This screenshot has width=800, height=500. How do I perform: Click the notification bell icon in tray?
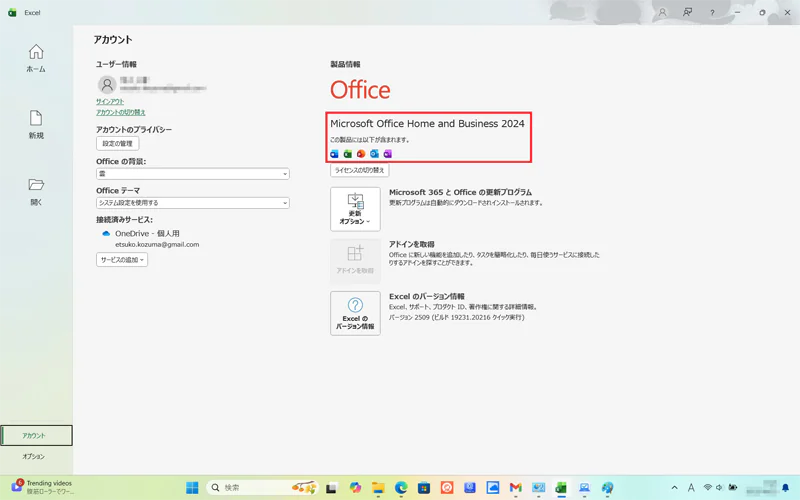(x=786, y=488)
